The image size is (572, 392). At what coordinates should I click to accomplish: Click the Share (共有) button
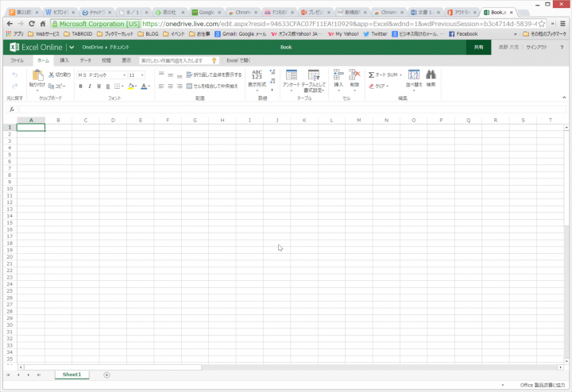[478, 48]
